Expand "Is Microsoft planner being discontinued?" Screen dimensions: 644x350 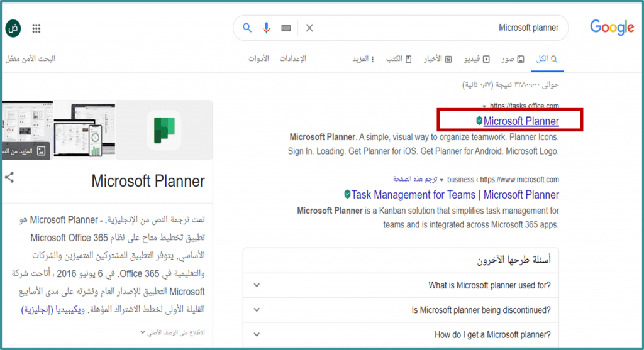[401, 310]
